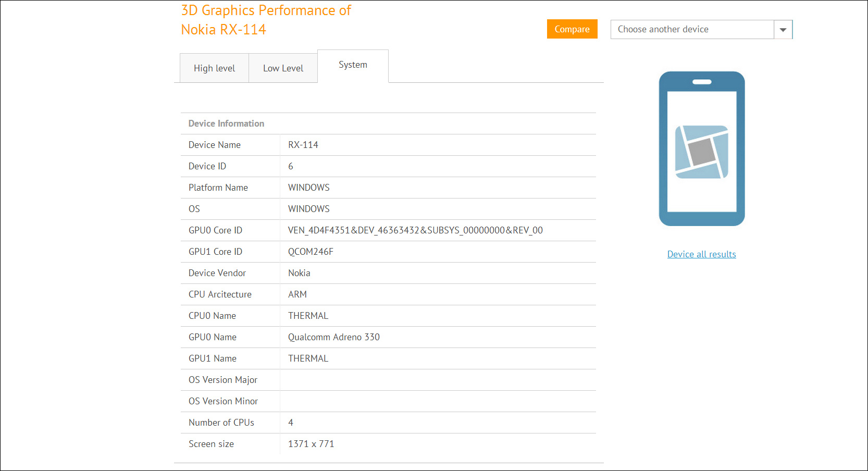Click the Platform Name value 'WINDOWS'
The image size is (868, 471).
[309, 188]
